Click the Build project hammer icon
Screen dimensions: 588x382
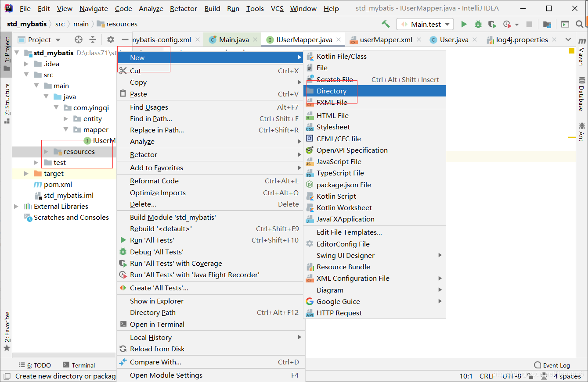386,24
